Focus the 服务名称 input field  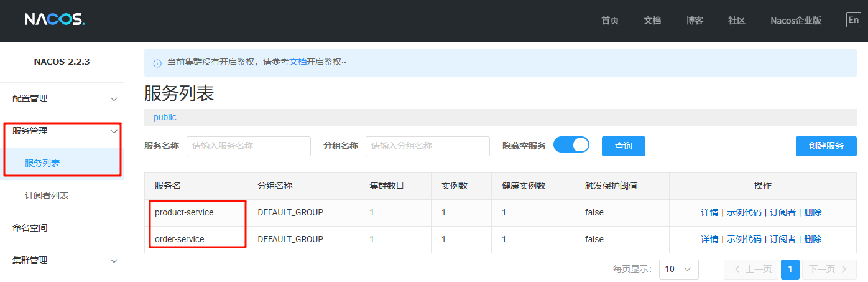(249, 146)
